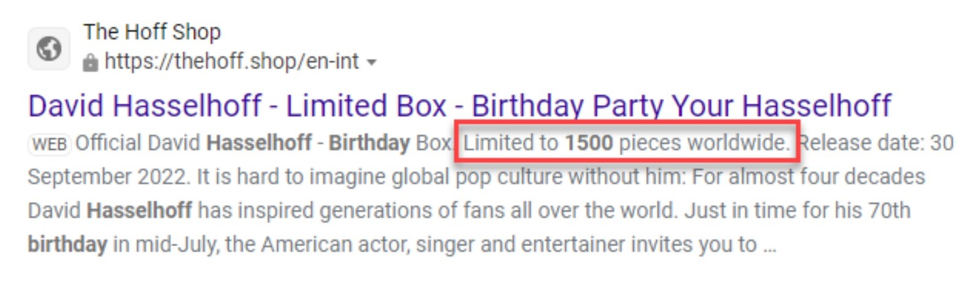Click the padlock icon before the URL

(90, 62)
